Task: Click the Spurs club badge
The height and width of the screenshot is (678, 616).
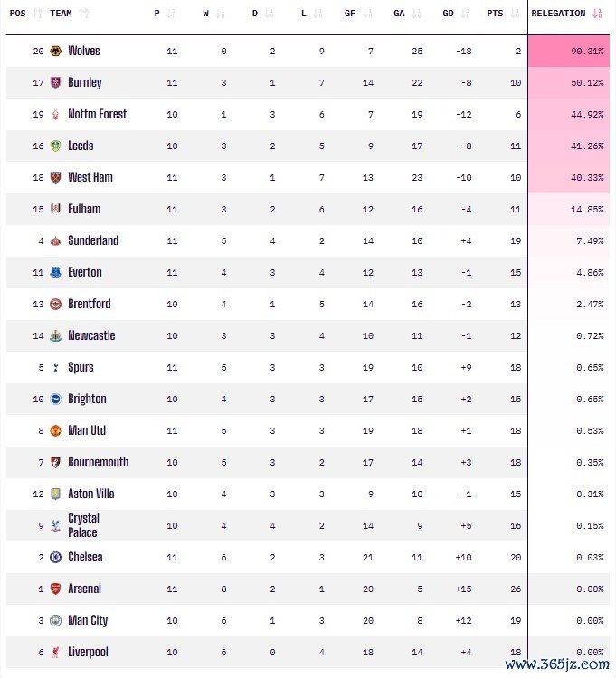Action: [56, 368]
